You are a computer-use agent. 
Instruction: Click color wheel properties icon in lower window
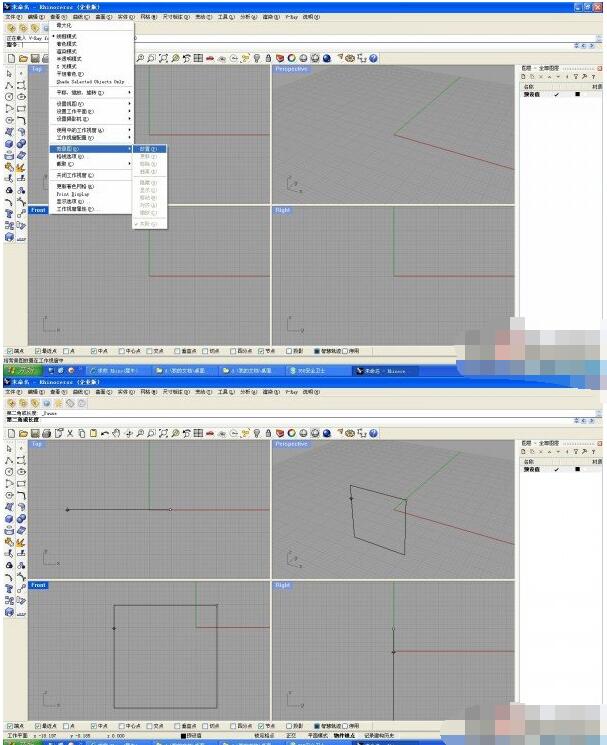292,433
